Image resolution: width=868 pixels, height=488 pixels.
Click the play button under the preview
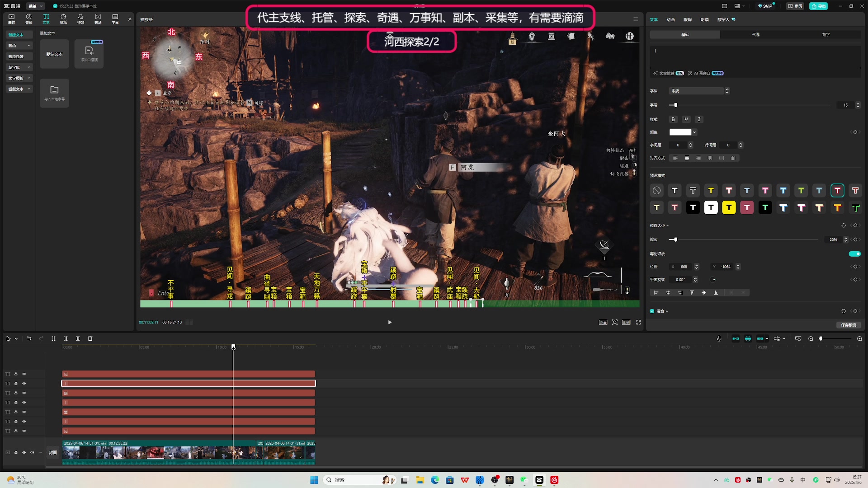[390, 322]
